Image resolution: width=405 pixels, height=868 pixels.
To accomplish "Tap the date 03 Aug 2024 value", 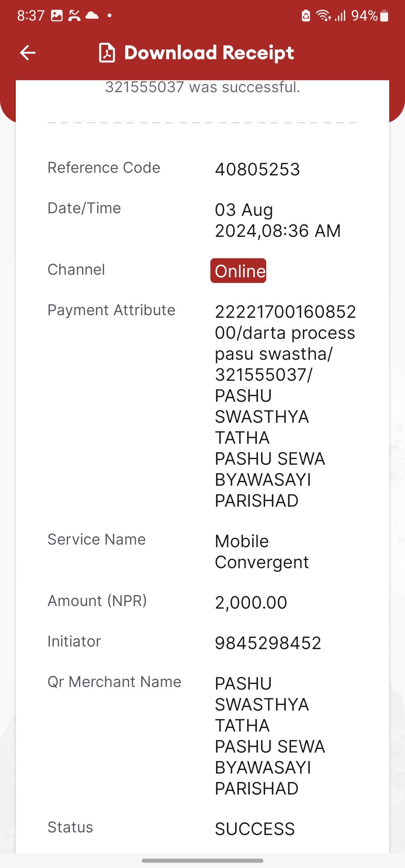I will (x=277, y=220).
